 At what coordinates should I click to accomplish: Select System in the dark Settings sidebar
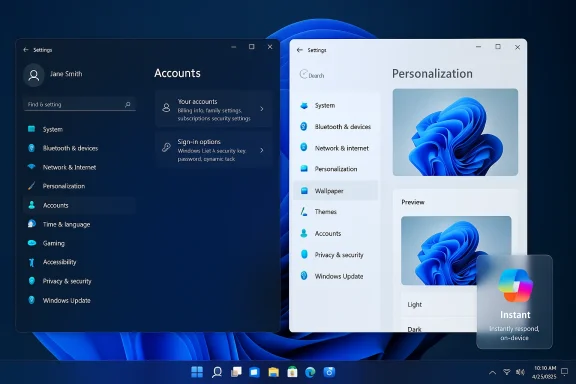coord(79,129)
